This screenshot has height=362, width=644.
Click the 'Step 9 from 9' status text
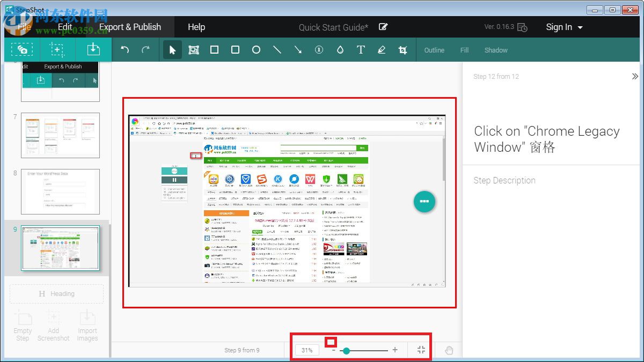[241, 350]
